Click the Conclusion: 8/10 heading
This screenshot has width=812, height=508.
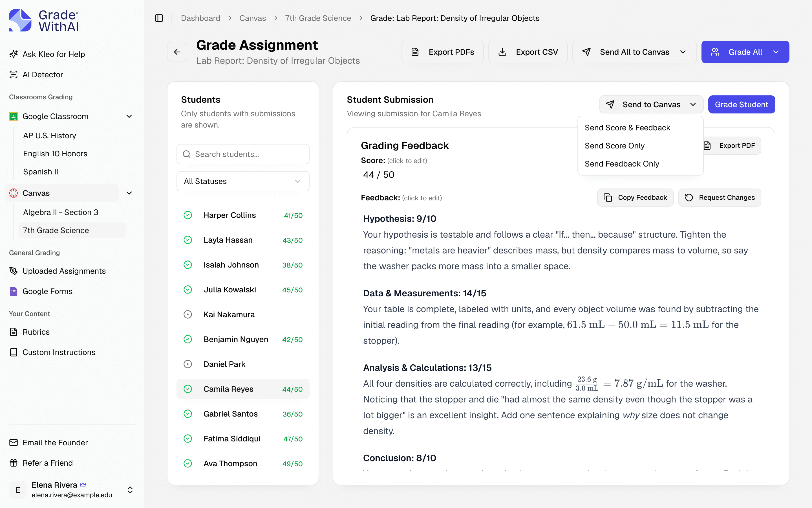[400, 458]
